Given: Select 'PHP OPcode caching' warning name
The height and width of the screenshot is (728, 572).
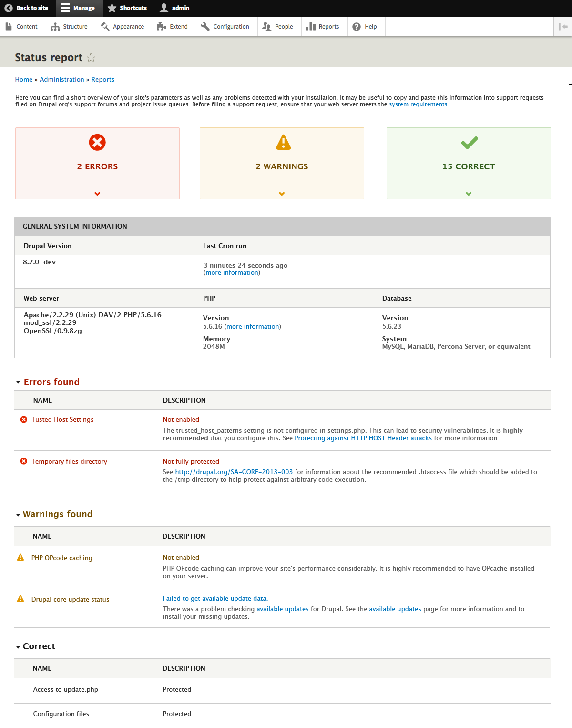Looking at the screenshot, I should click(62, 558).
